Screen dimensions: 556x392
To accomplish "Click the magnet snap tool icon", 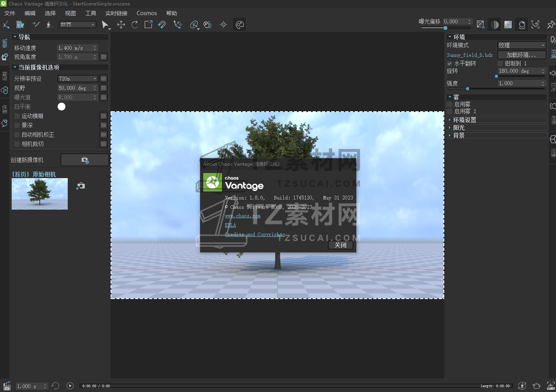I will point(162,25).
